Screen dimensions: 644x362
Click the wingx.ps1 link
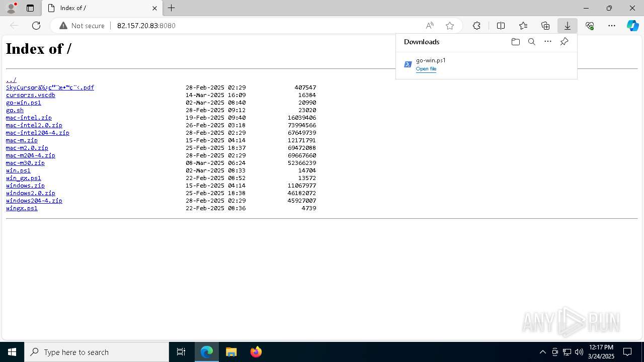click(22, 208)
